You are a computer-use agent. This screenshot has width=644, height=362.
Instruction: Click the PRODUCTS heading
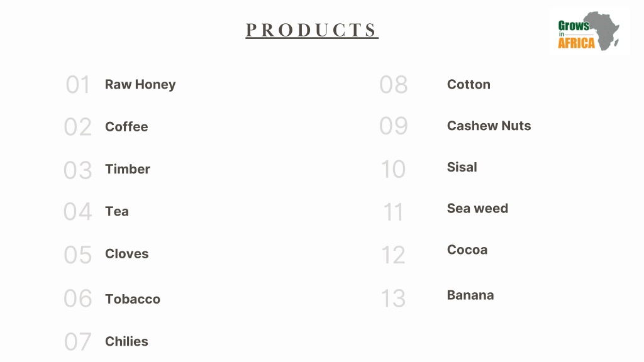[x=312, y=30]
